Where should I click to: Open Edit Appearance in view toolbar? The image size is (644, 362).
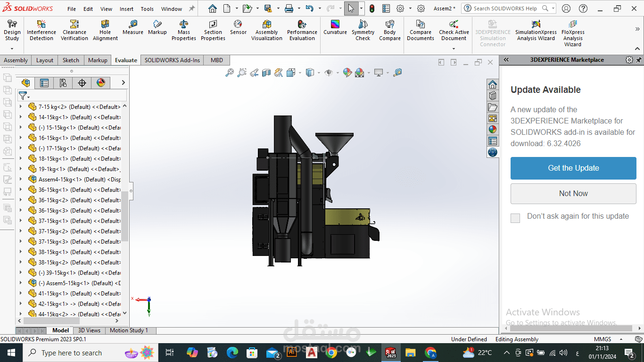click(347, 73)
